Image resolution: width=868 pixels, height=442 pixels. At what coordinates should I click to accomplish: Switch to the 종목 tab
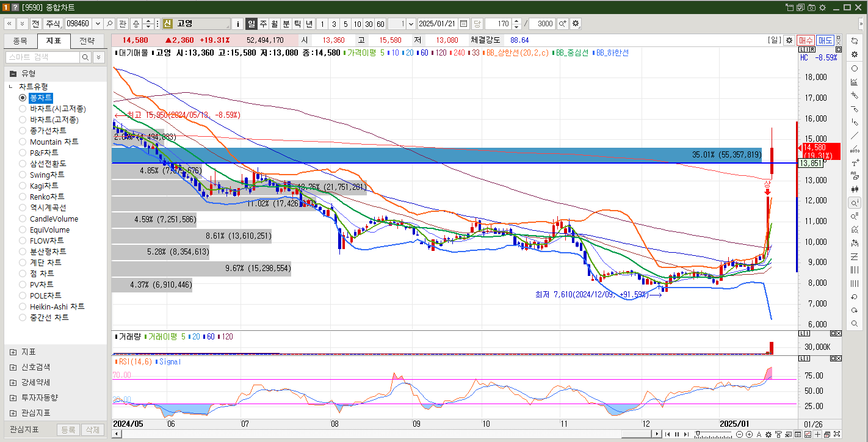tap(20, 42)
